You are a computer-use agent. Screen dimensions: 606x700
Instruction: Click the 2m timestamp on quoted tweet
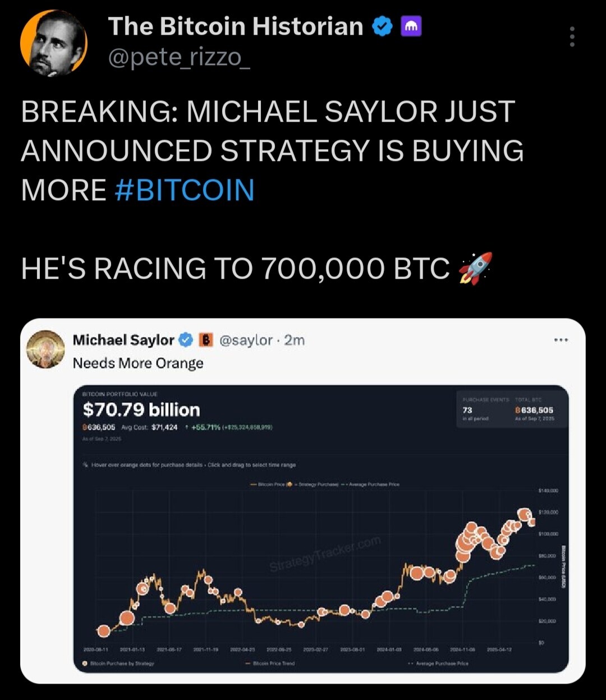(x=294, y=340)
